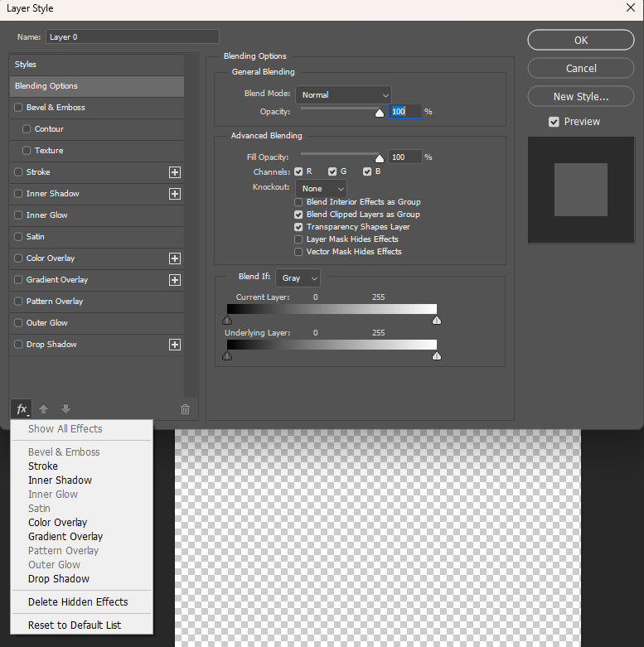This screenshot has height=647, width=644.
Task: Click plus icon next to Color Overlay
Action: [x=175, y=258]
